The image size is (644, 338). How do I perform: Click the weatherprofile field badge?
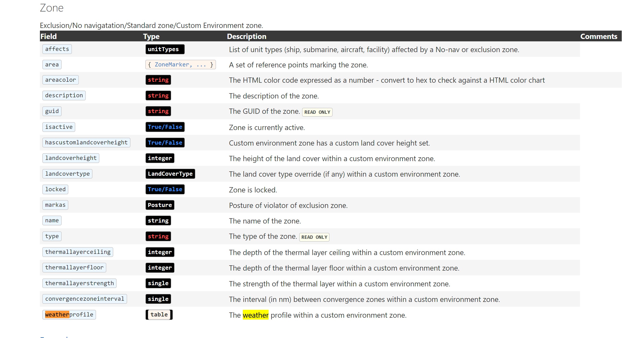[x=69, y=315]
